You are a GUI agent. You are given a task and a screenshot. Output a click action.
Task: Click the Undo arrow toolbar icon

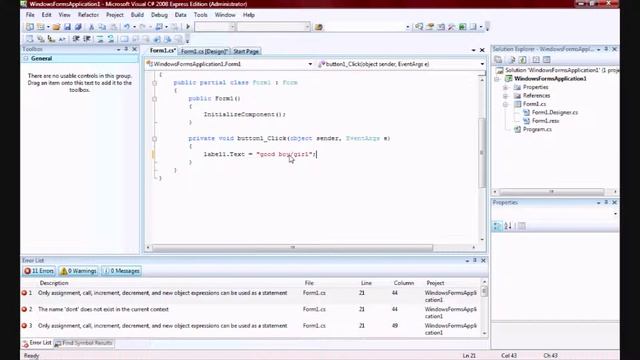(x=127, y=27)
